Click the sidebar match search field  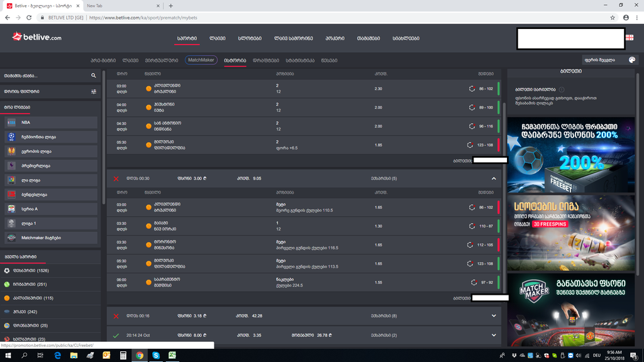coord(44,75)
